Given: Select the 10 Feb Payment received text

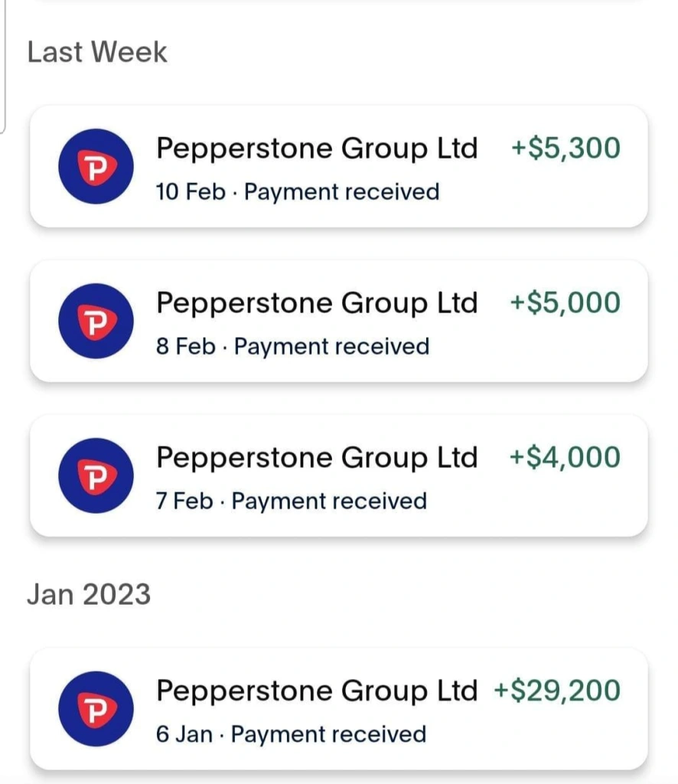Looking at the screenshot, I should (297, 192).
